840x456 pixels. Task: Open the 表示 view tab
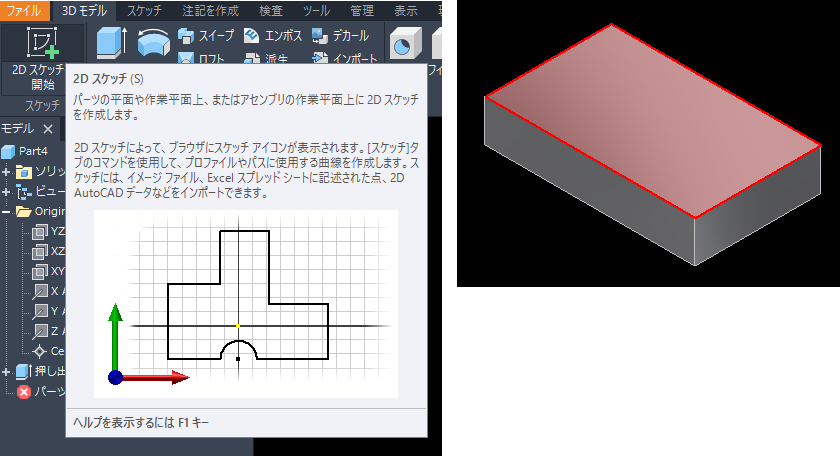click(x=406, y=11)
